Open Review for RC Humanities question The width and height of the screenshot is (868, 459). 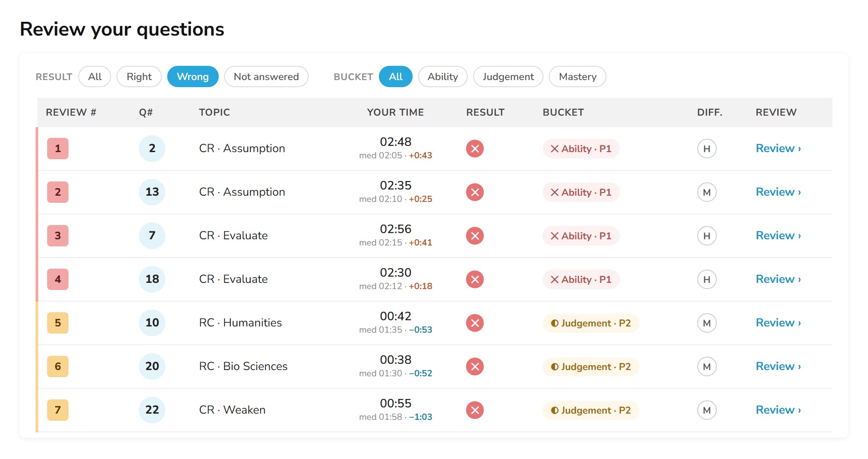(778, 323)
